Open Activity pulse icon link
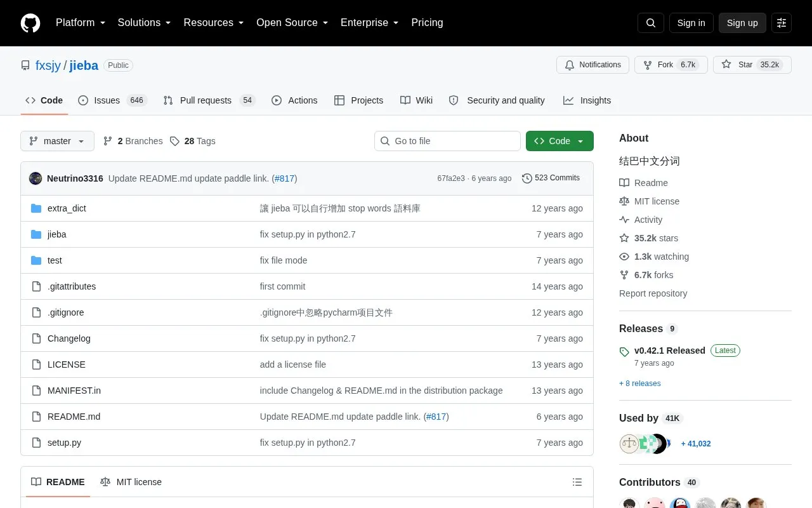 coord(624,220)
